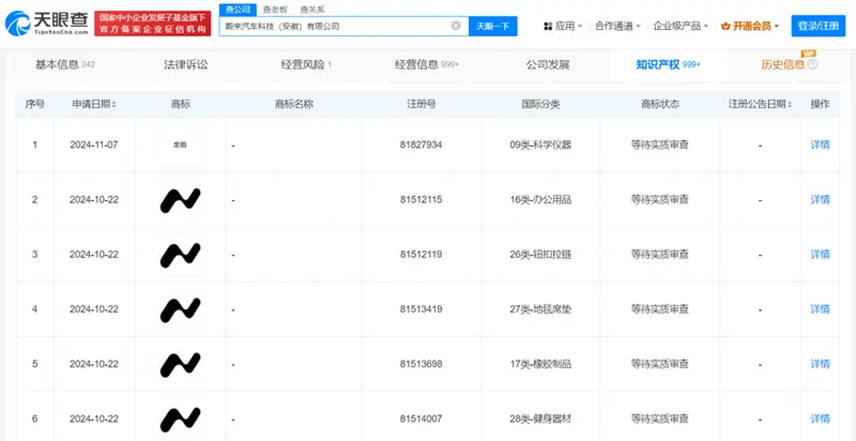Open the trademark logo image in row 2

(180, 200)
